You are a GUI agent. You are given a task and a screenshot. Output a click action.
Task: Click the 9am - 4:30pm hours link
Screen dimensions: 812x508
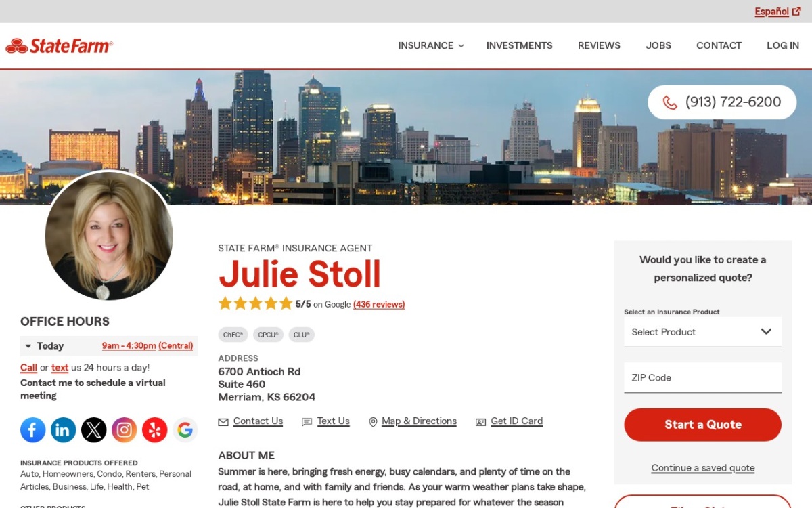click(x=129, y=346)
